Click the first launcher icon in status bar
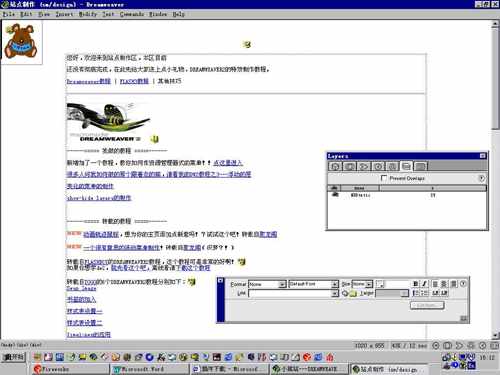Screen dimensions: 500x375 (x=435, y=346)
